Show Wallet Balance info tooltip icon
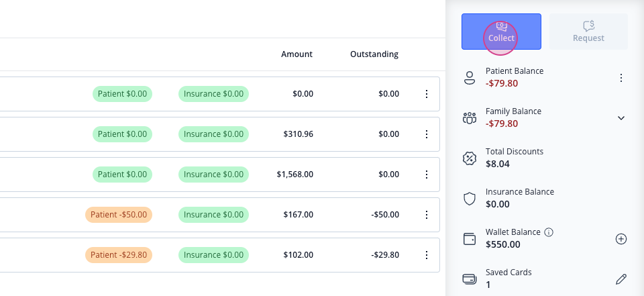Viewport: 644px width, 296px height. (x=548, y=232)
